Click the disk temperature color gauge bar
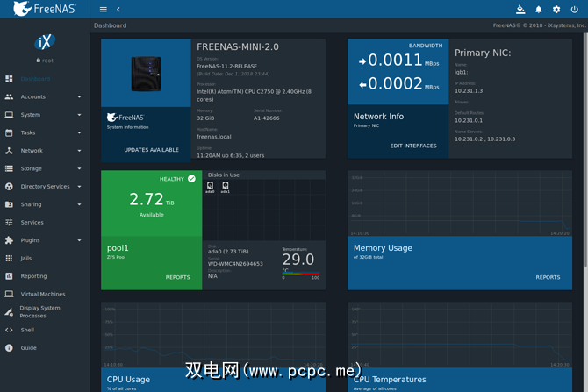Image resolution: width=588 pixels, height=392 pixels. pos(300,273)
